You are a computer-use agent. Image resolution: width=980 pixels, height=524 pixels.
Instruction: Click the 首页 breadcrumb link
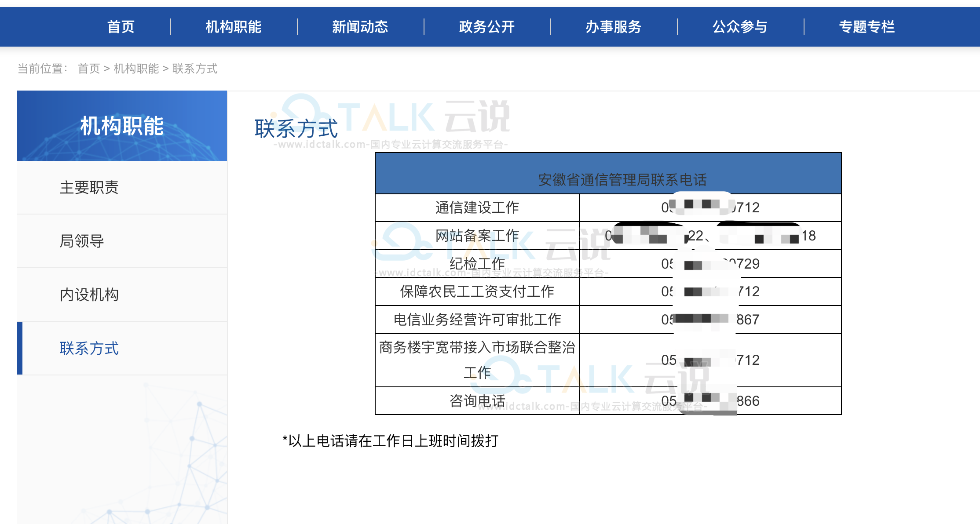pyautogui.click(x=89, y=69)
